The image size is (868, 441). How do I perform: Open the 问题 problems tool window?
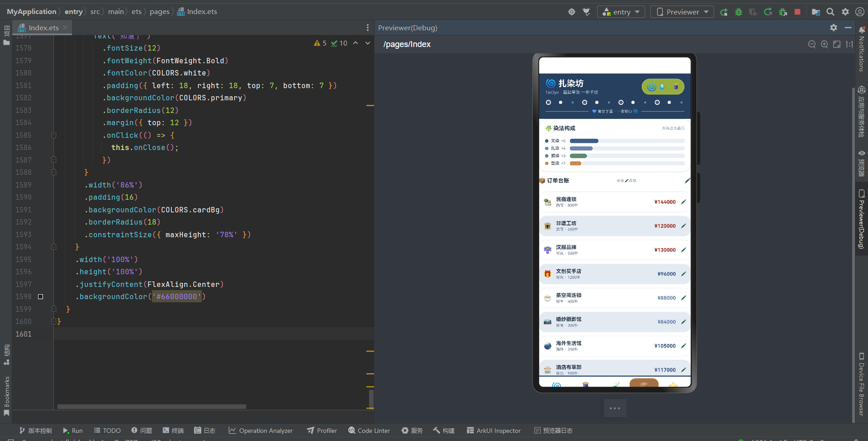click(x=142, y=431)
